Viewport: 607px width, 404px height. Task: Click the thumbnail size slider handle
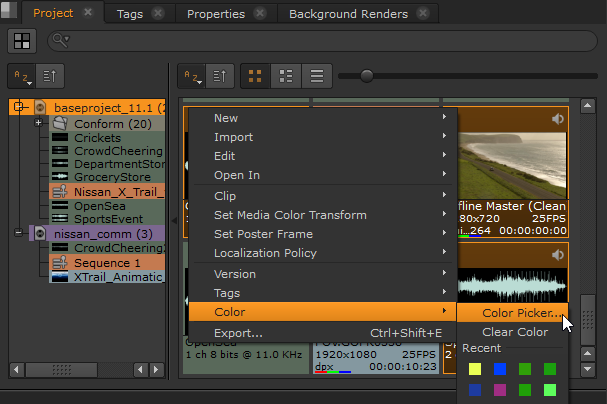(367, 76)
